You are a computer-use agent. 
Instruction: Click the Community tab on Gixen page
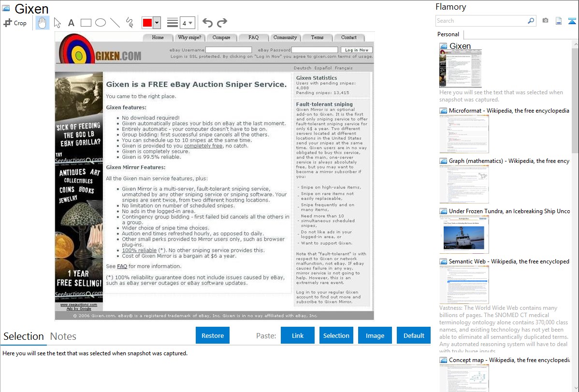[285, 37]
